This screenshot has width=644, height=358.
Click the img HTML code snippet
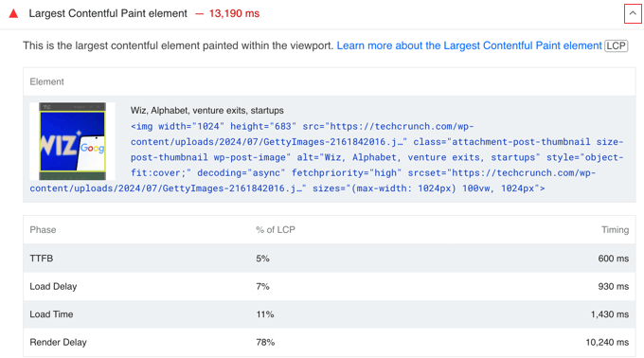click(x=327, y=157)
